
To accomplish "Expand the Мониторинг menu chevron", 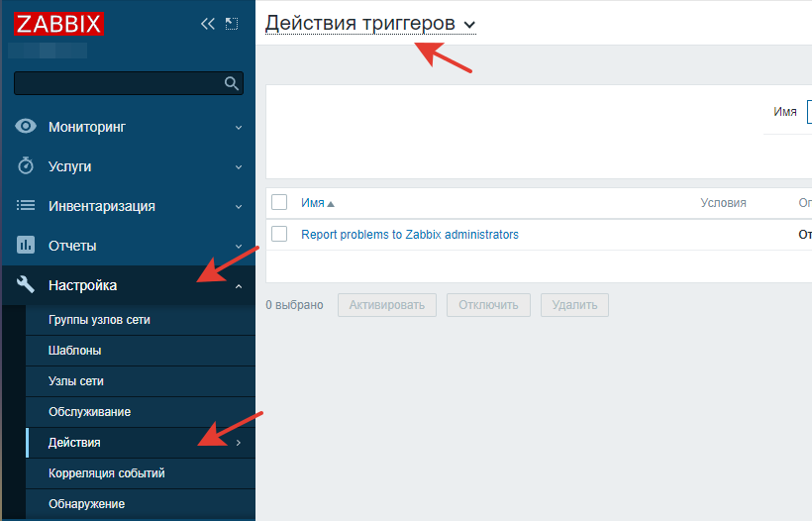I will click(239, 128).
